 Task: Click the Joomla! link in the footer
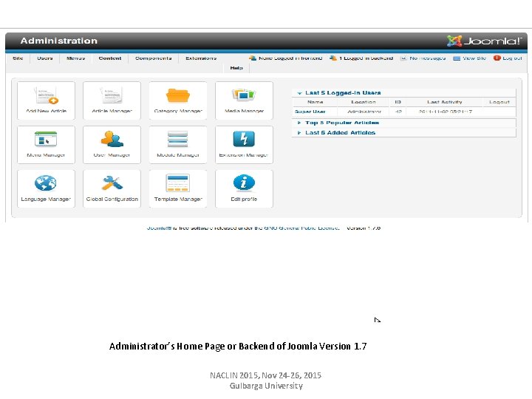[159, 228]
